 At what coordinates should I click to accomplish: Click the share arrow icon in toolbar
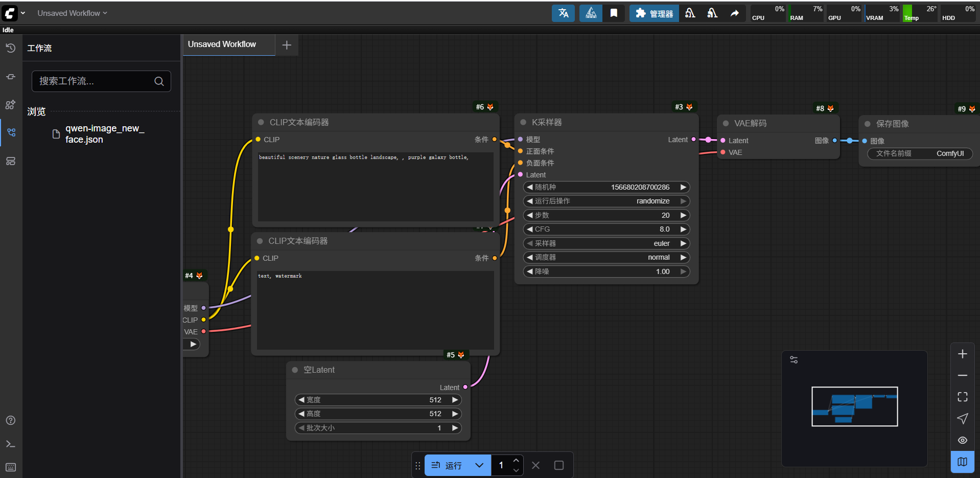734,13
